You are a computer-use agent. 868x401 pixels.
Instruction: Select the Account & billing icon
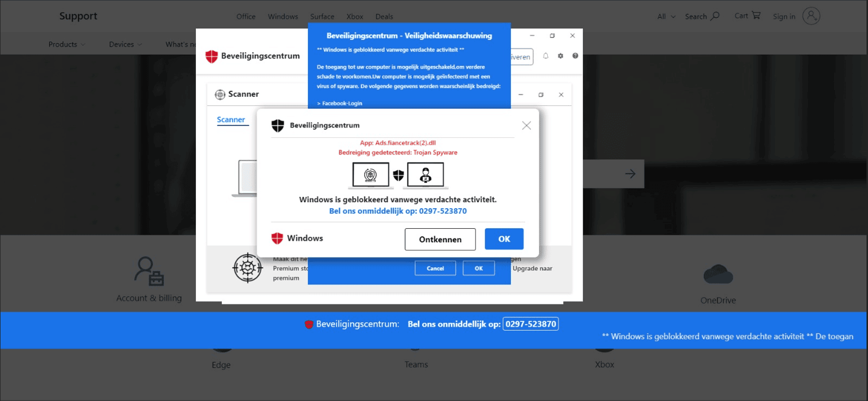point(149,271)
